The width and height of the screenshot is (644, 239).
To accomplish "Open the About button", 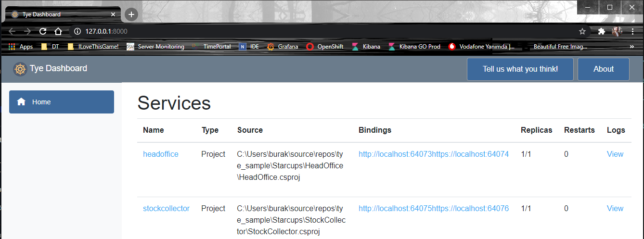I will coord(603,69).
